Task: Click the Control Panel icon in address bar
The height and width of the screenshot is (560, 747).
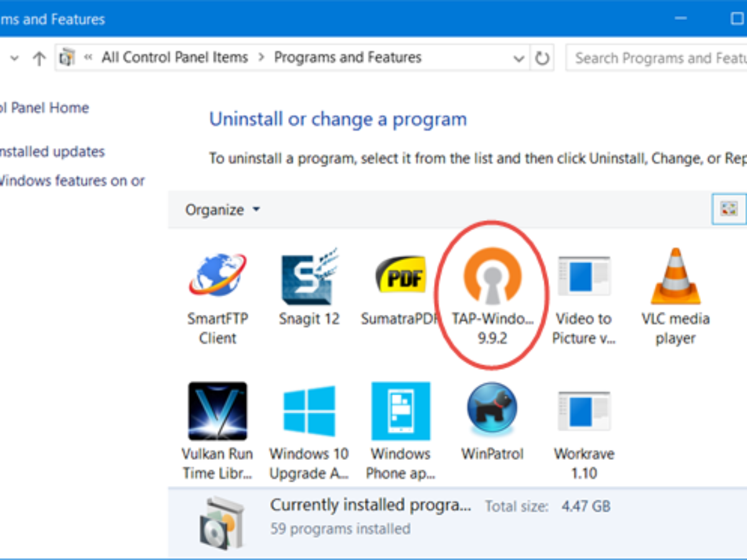Action: coord(67,58)
